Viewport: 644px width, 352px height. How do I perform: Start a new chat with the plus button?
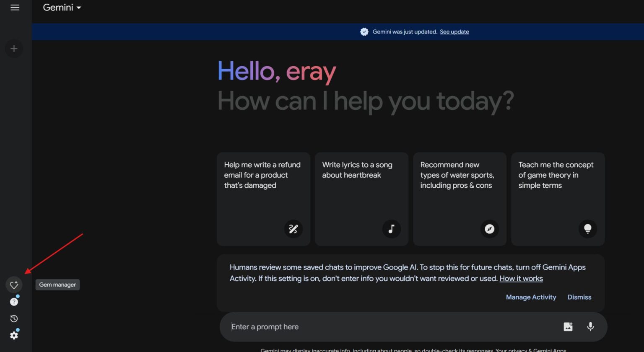pos(14,49)
